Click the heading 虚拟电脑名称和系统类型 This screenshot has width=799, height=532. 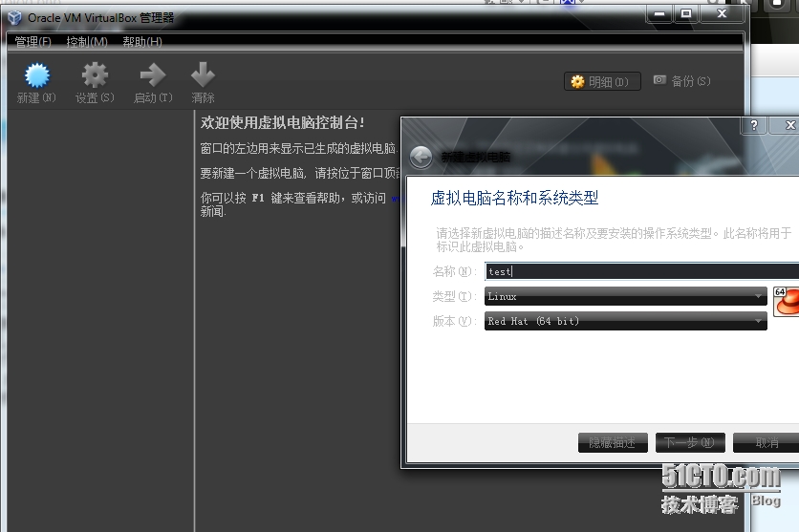[514, 198]
